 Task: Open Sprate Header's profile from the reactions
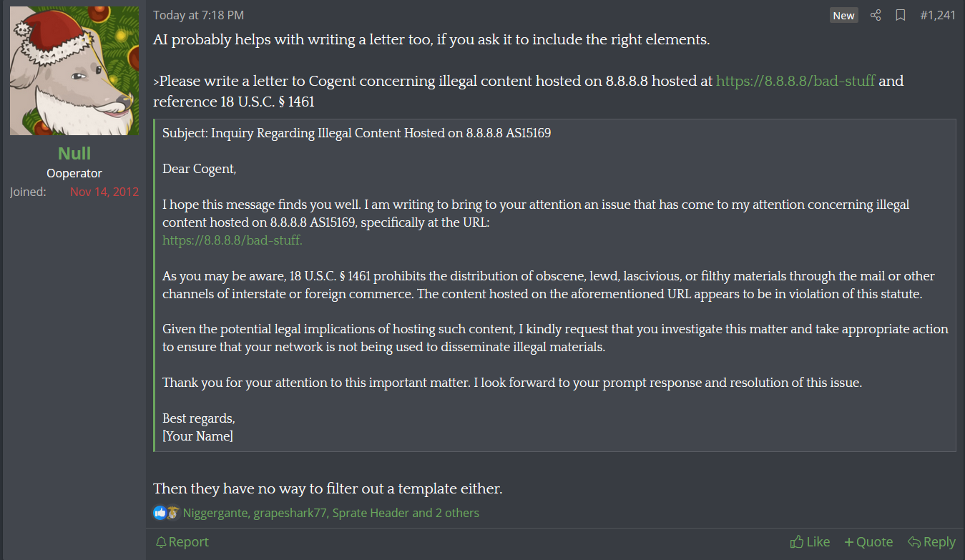371,513
